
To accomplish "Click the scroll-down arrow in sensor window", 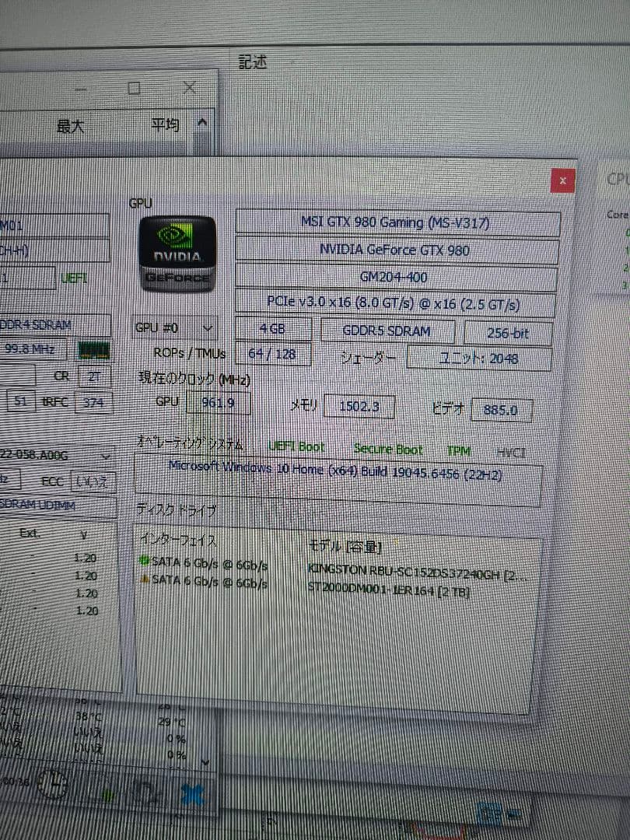I will 205,761.
